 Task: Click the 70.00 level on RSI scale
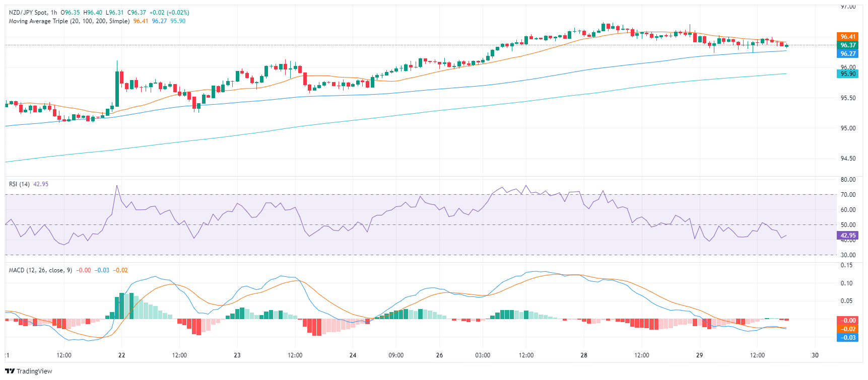[848, 195]
